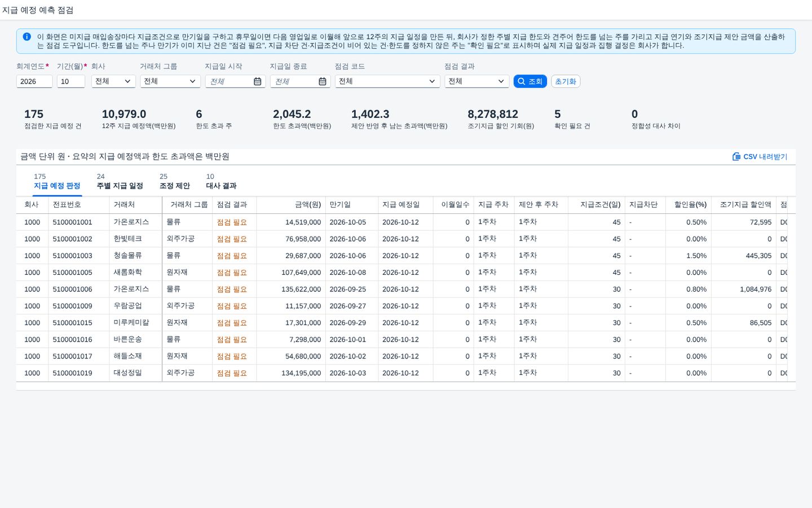This screenshot has height=508, width=812.
Task: Open the 지급일 종료 calendar picker icon
Action: tap(323, 81)
